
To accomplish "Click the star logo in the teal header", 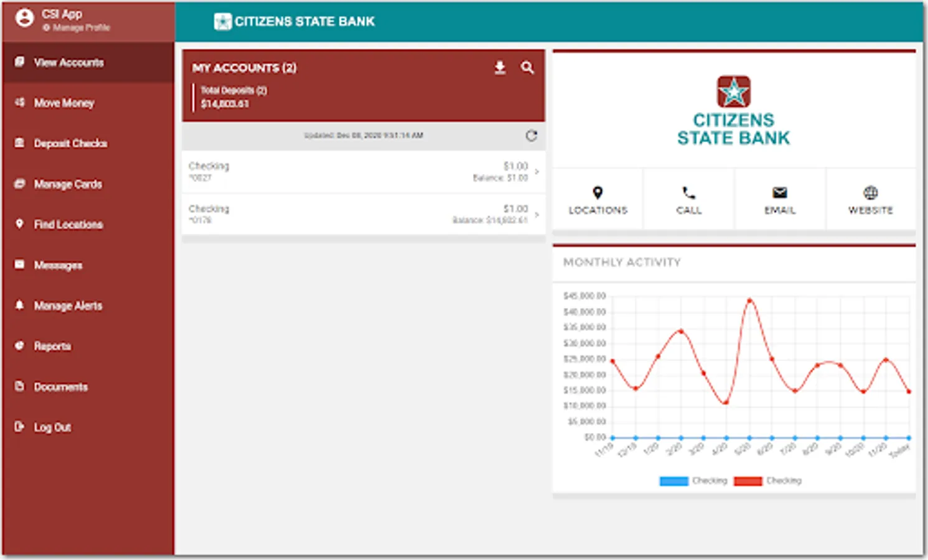I will coord(222,22).
